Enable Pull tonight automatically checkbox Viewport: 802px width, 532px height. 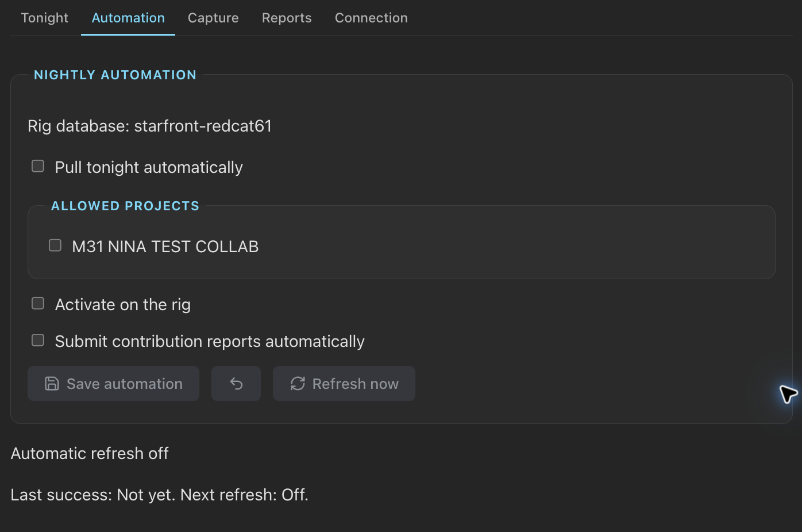click(x=38, y=166)
